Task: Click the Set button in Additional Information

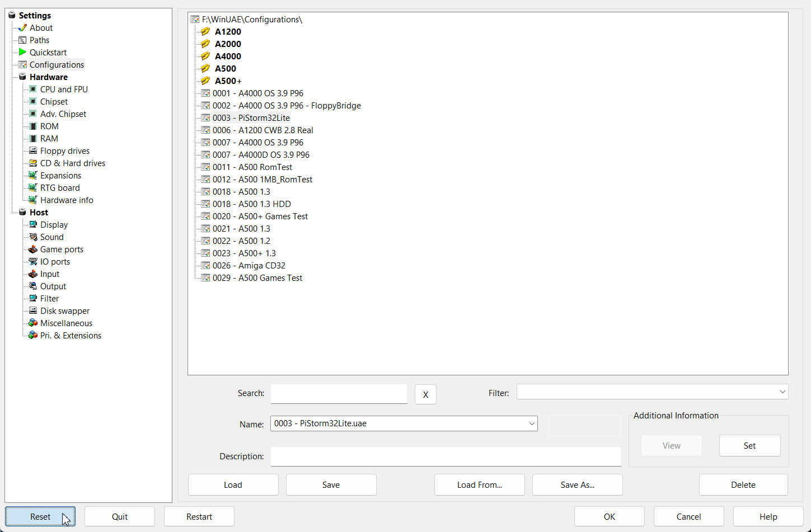Action: click(x=749, y=446)
